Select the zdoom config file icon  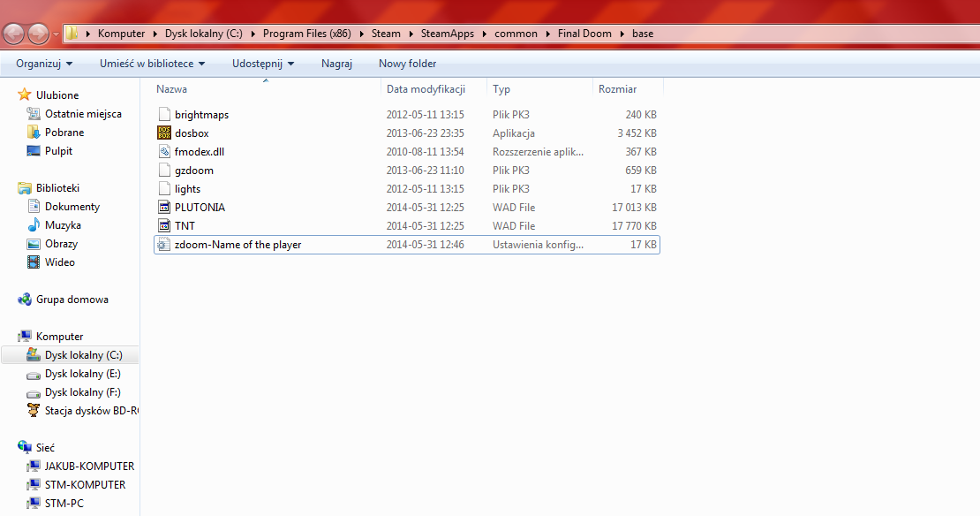[x=163, y=245]
